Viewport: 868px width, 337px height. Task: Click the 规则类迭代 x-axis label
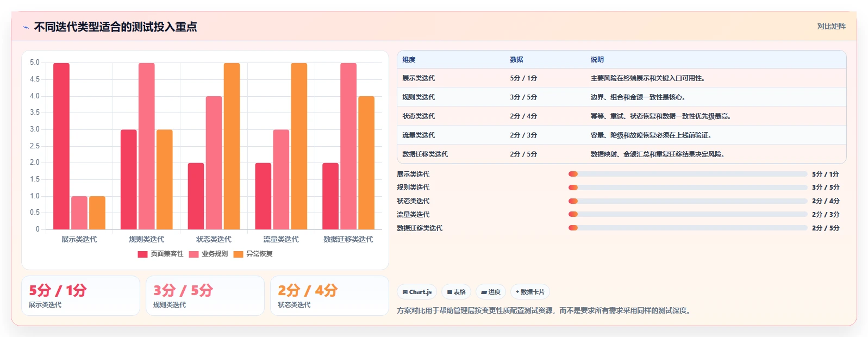pyautogui.click(x=147, y=239)
